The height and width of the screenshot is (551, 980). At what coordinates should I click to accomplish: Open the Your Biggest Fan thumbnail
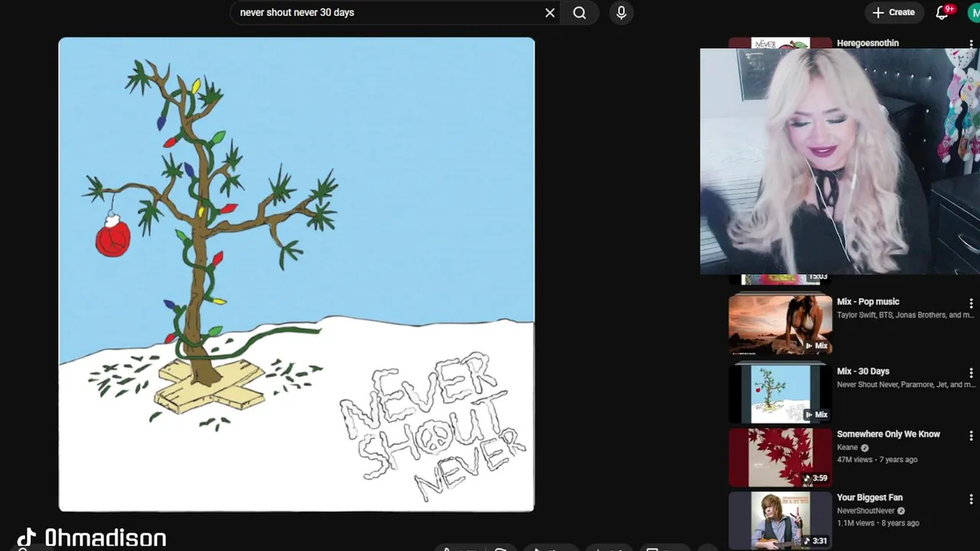(780, 520)
